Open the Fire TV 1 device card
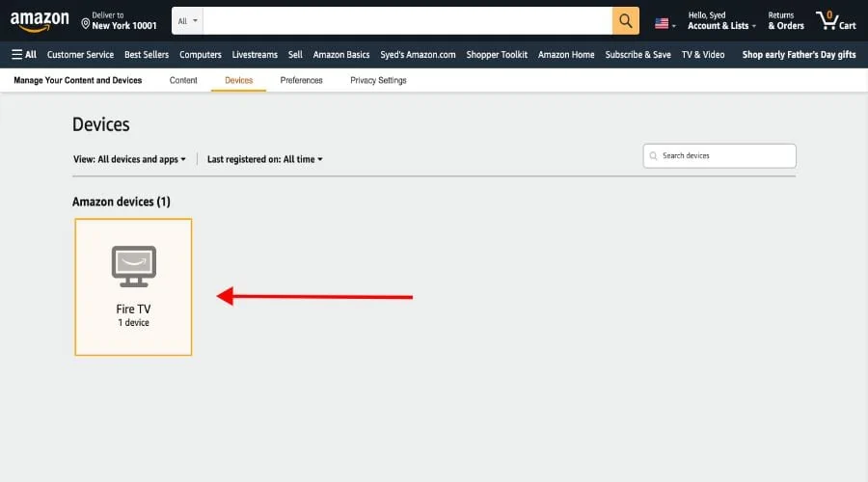Image resolution: width=868 pixels, height=482 pixels. tap(133, 286)
